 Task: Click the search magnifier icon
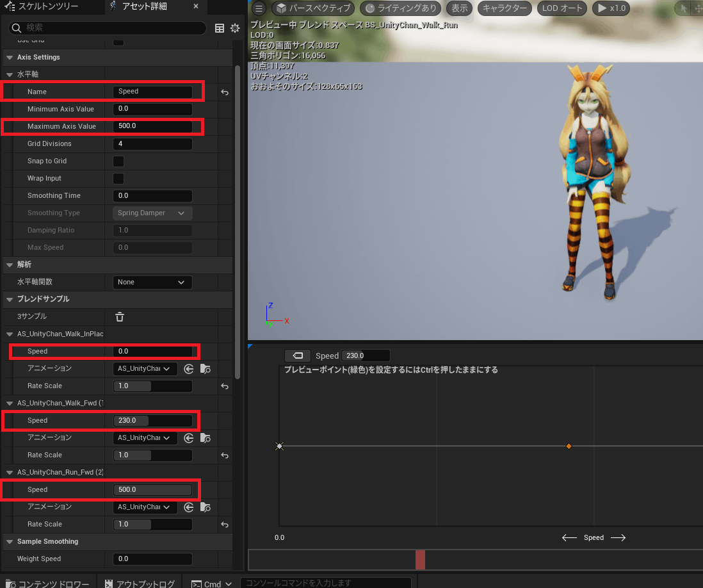[x=17, y=28]
